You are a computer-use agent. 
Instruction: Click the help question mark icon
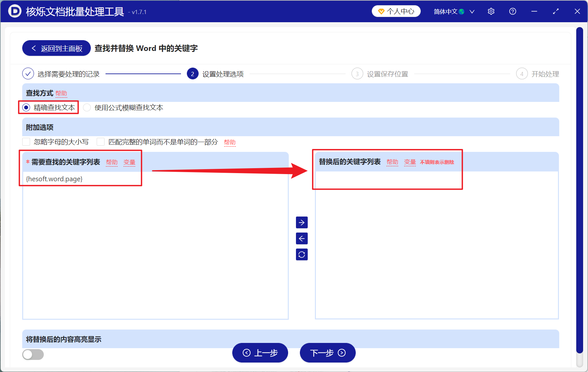coord(512,11)
